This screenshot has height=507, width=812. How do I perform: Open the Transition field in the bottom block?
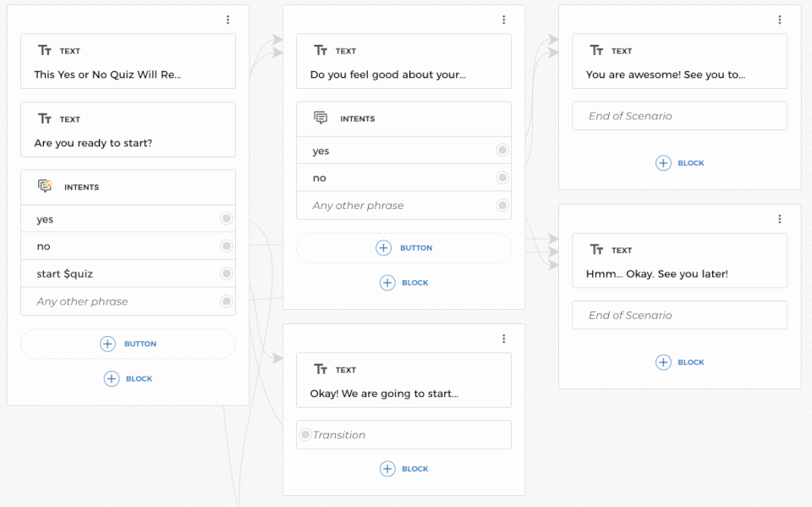click(406, 435)
